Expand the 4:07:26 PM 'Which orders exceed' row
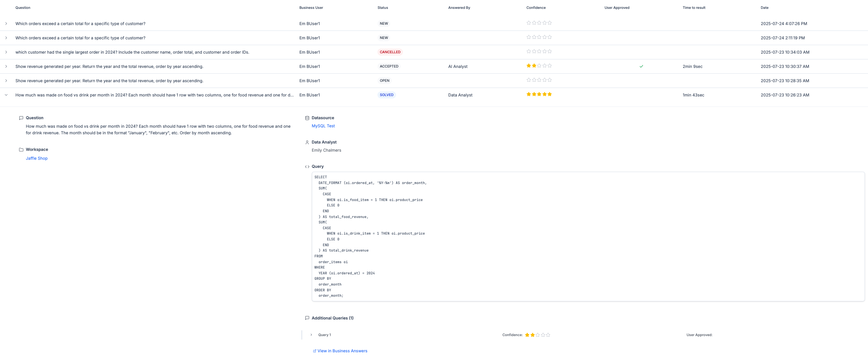This screenshot has width=868, height=355. (6, 24)
